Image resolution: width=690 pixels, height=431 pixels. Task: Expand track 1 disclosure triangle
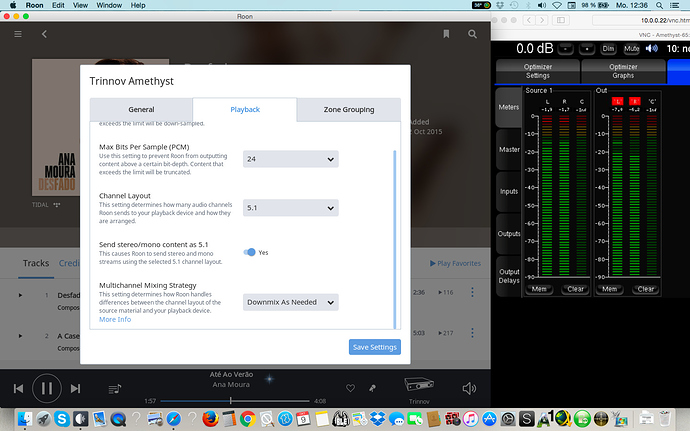(x=20, y=295)
